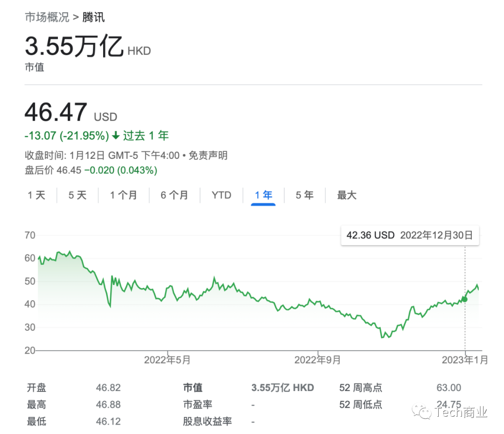The height and width of the screenshot is (434, 504).
Task: Click the 市盈率 label
Action: click(x=198, y=405)
